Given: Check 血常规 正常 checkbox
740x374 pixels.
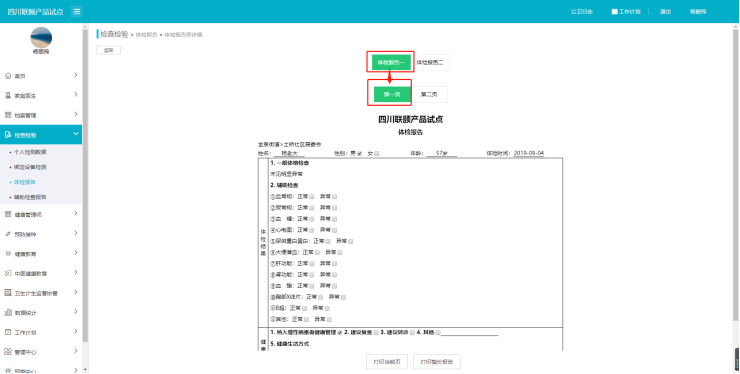Looking at the screenshot, I should [311, 196].
